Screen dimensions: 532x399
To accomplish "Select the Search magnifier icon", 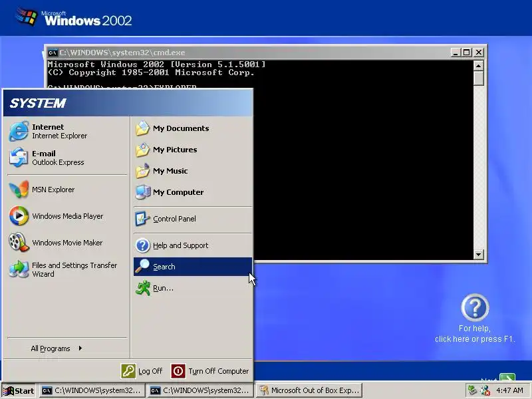I will point(142,267).
